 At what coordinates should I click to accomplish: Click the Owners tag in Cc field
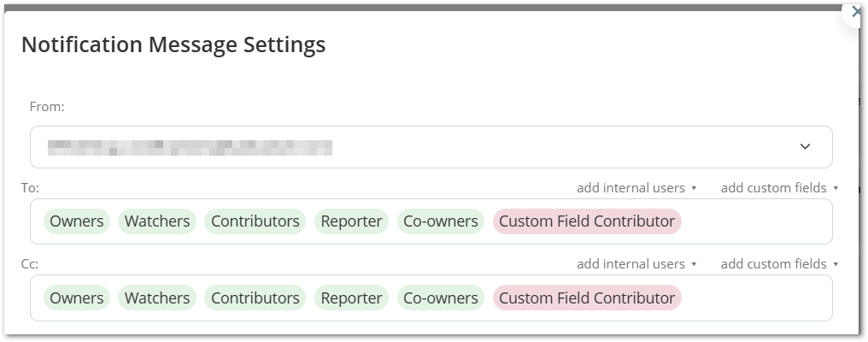(x=77, y=298)
